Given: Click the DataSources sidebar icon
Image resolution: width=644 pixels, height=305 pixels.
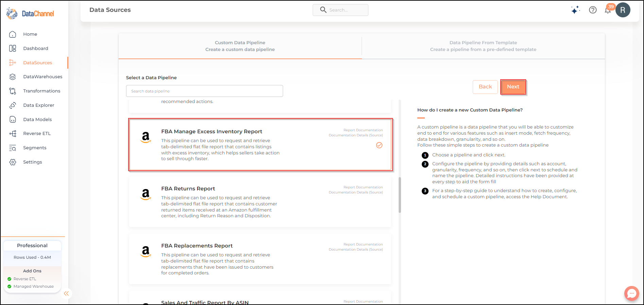Looking at the screenshot, I should click(x=13, y=63).
